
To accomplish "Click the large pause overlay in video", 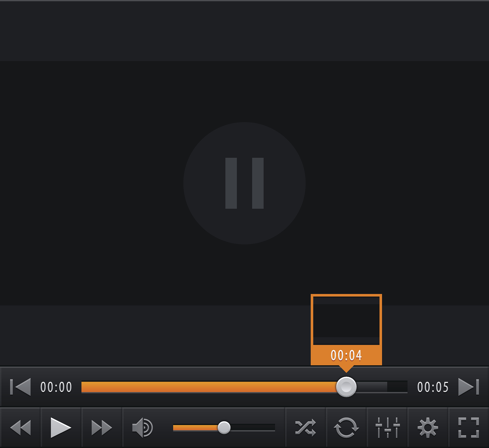I will tap(244, 183).
